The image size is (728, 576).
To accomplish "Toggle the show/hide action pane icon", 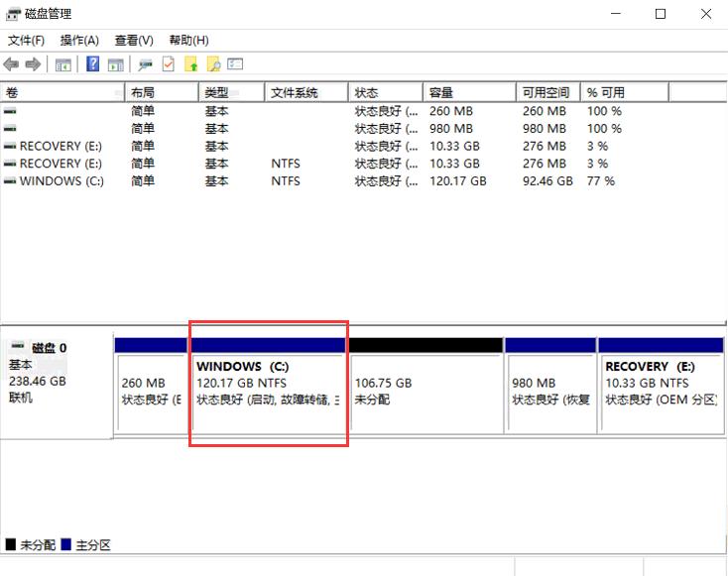I will [x=116, y=64].
